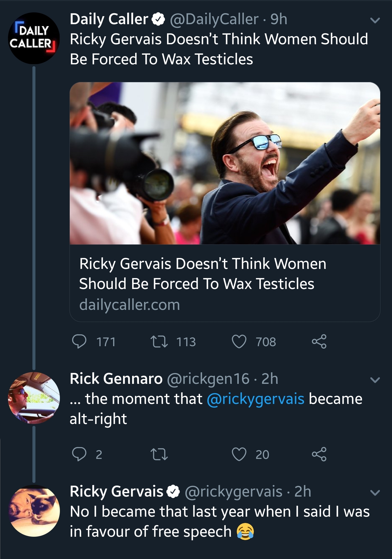Retweet the Daily Caller tweet
The image size is (392, 559).
point(159,342)
